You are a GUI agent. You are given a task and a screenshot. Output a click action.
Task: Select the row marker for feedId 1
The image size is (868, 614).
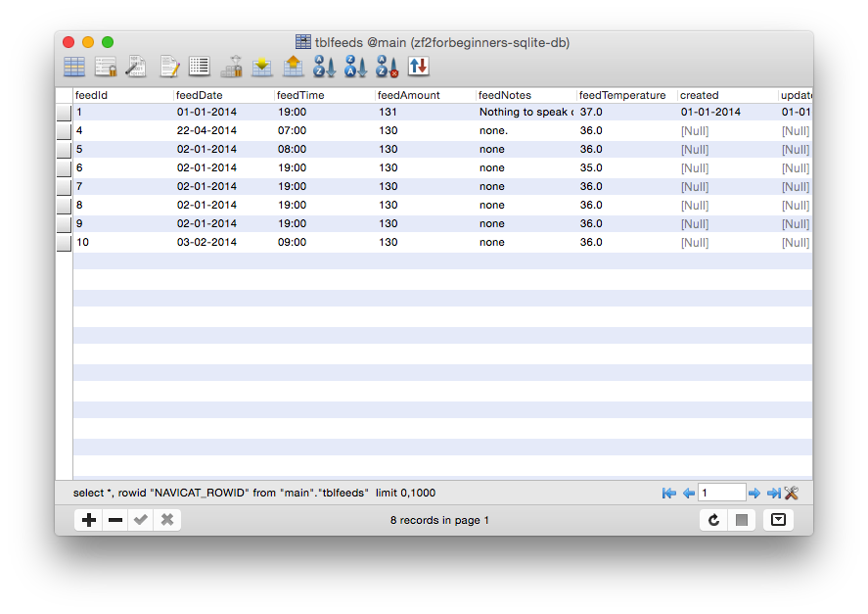click(x=64, y=113)
